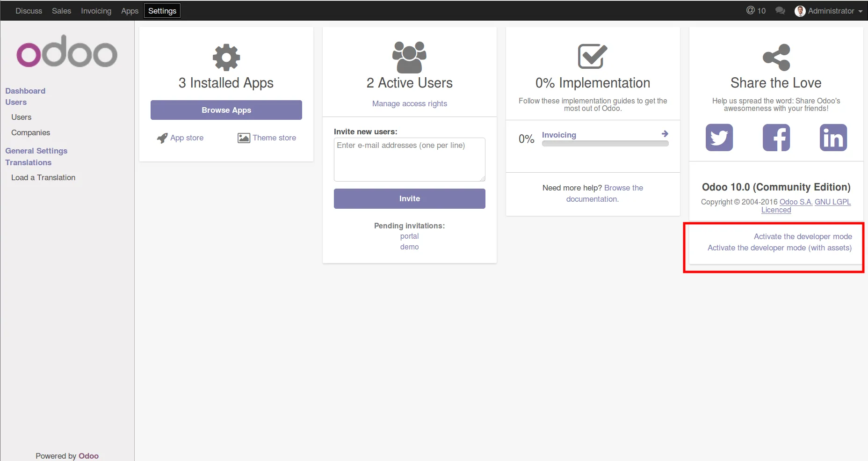Open the Theme store link
The image size is (868, 461).
275,138
